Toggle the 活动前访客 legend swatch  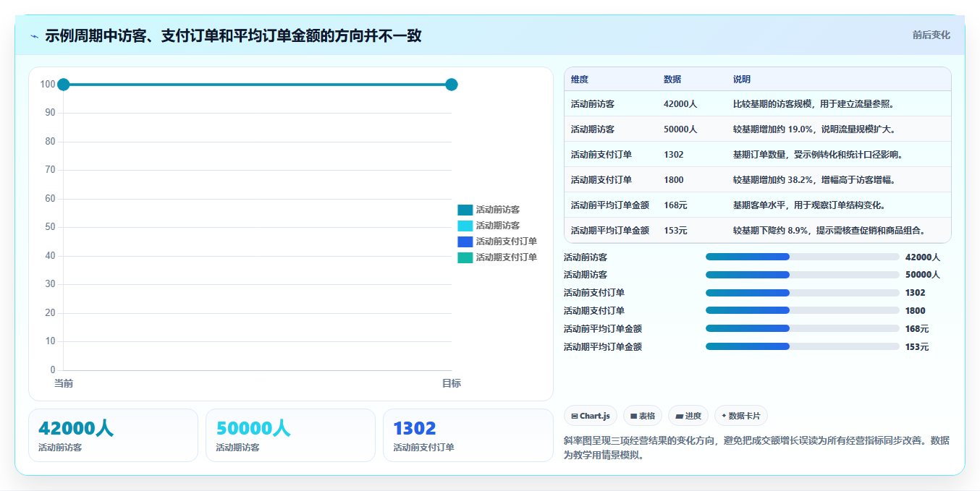(465, 210)
